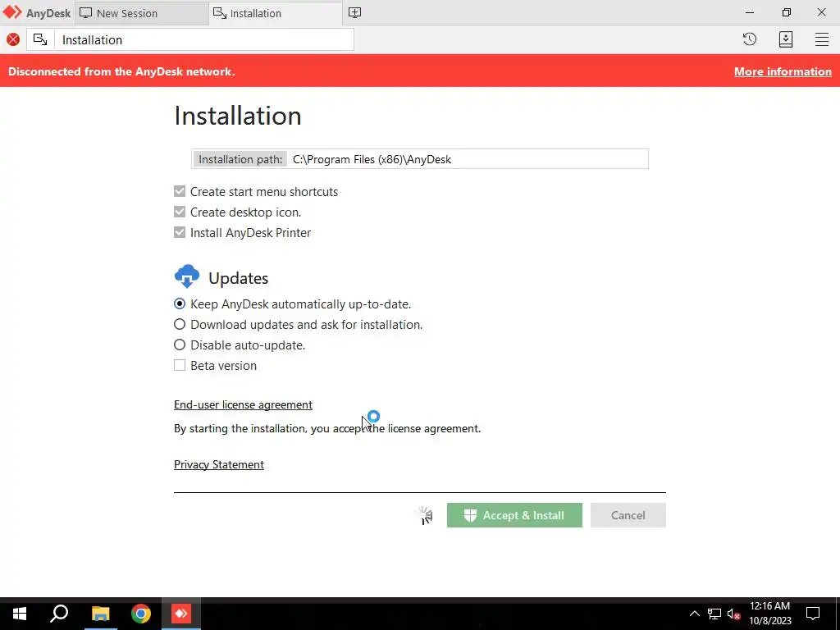The height and width of the screenshot is (630, 840).
Task: Select the Installation tab
Action: point(276,13)
